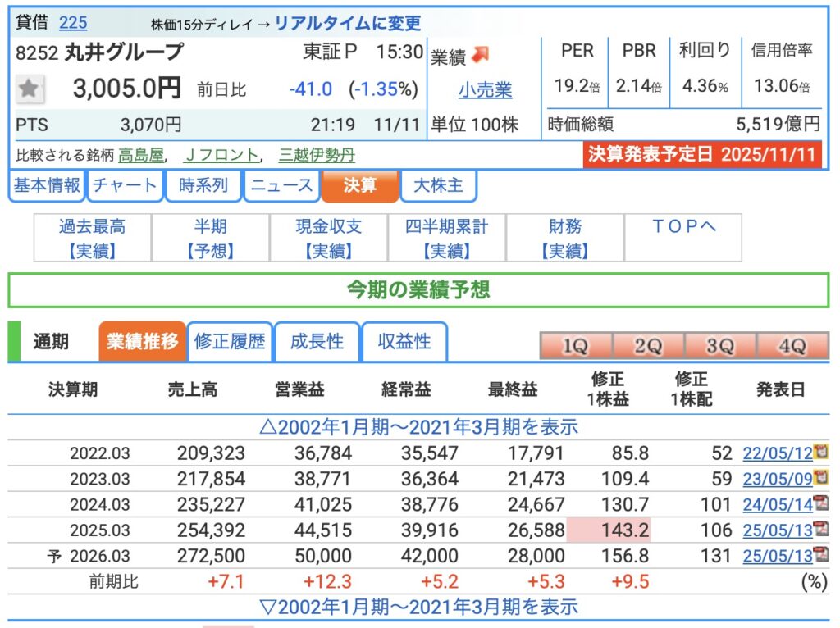840x628 pixels.
Task: Select the 4Q quarter button
Action: pos(792,346)
